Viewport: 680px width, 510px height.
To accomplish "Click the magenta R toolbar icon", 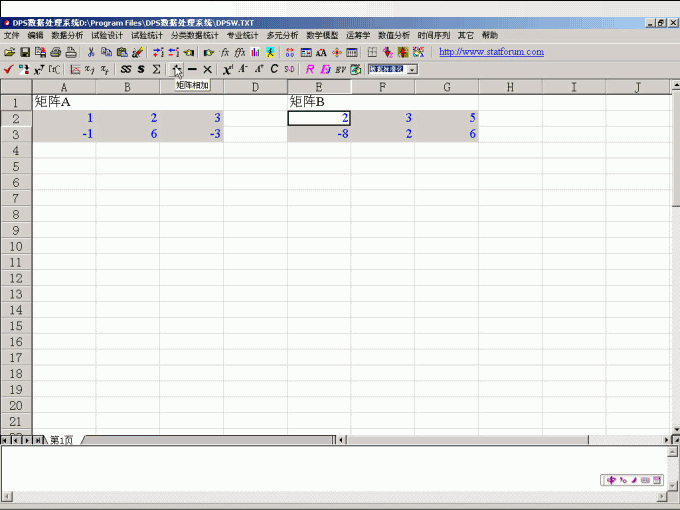I will [x=310, y=69].
